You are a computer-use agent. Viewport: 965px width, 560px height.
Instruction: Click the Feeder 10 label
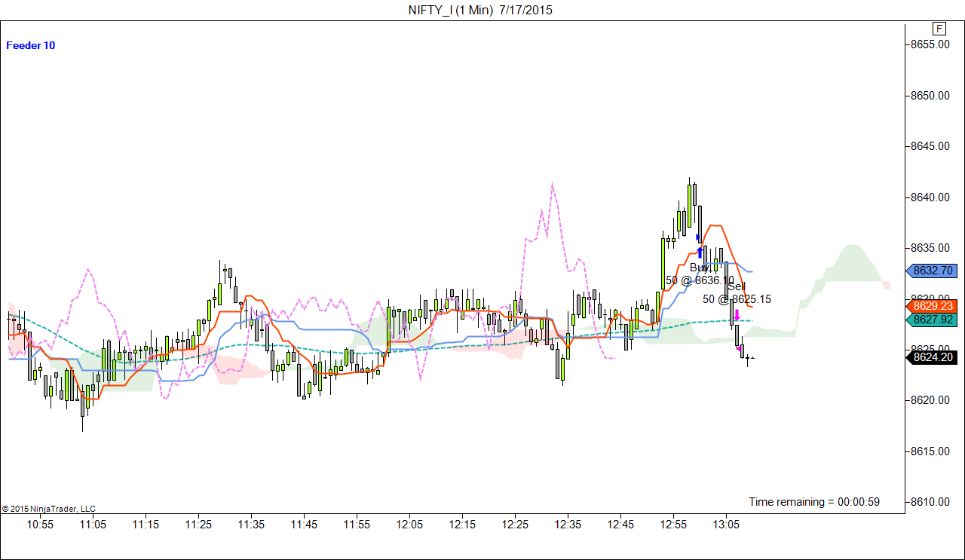point(30,45)
